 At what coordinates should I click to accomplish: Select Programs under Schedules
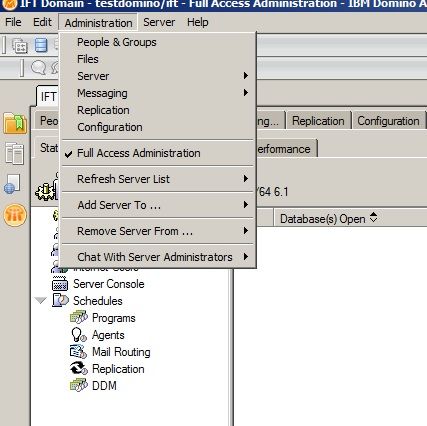point(114,318)
